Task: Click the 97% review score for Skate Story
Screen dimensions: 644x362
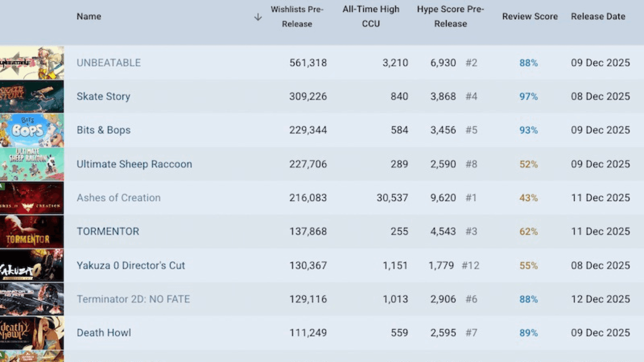Action: tap(528, 97)
